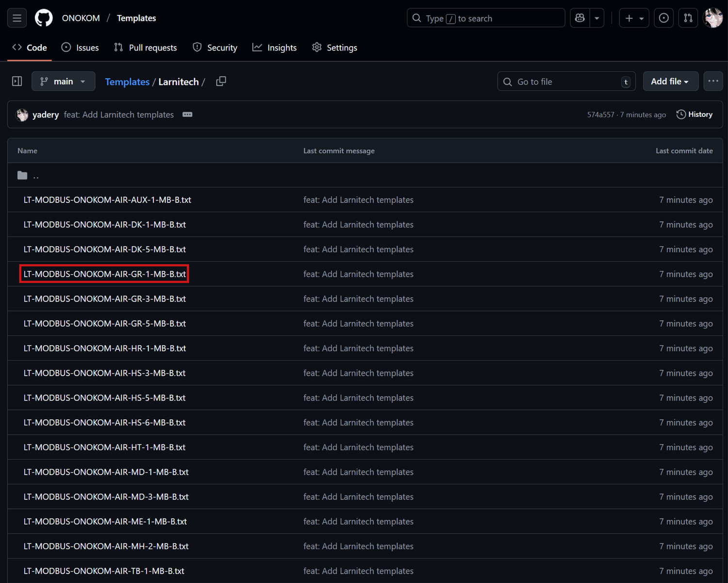Open the more options three-dot menu
Viewport: 728px width, 583px height.
click(x=713, y=81)
